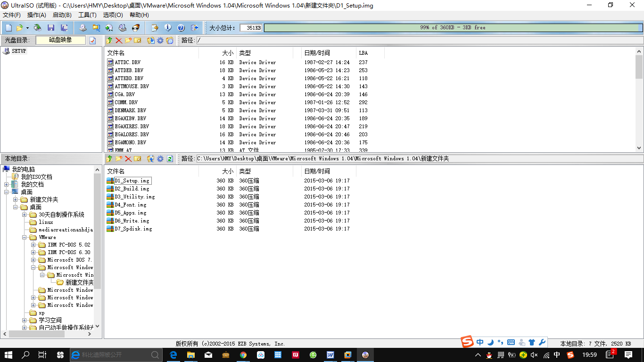Go up one level in local pane
Viewport: 644px width, 362px height.
point(109,159)
